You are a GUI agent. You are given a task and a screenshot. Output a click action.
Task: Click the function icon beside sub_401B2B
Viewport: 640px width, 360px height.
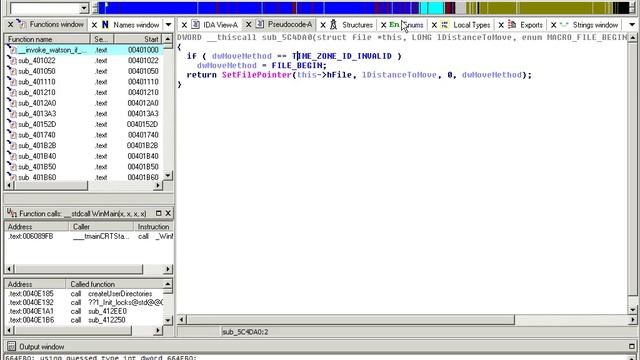pyautogui.click(x=12, y=145)
